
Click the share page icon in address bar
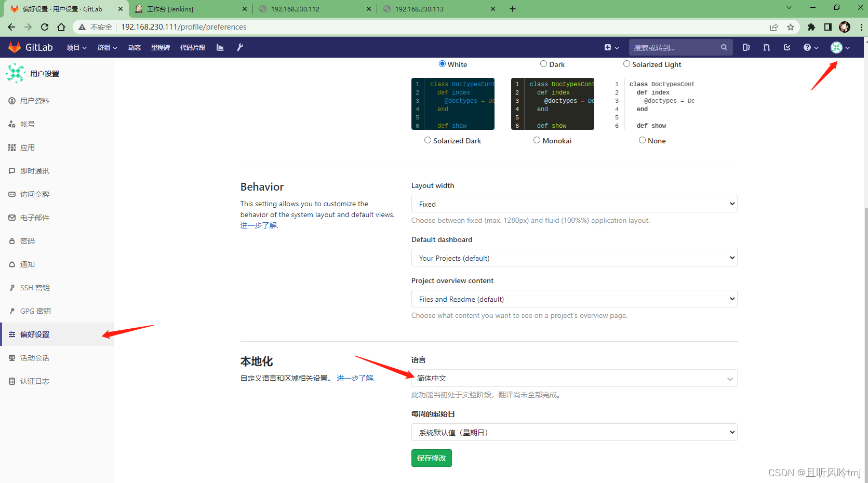(x=774, y=27)
